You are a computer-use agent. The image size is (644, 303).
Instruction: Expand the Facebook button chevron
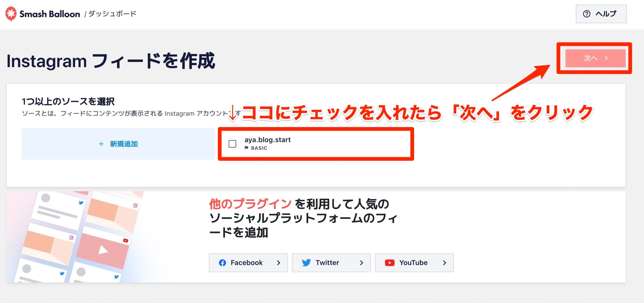pos(278,263)
